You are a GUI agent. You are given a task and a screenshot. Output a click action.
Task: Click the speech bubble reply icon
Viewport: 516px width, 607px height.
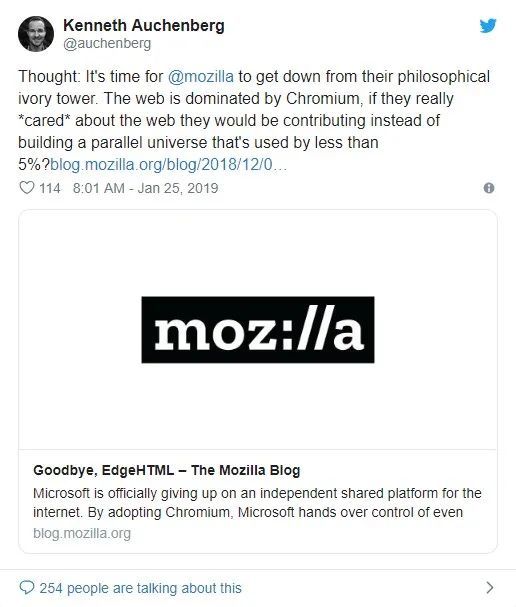coord(27,588)
